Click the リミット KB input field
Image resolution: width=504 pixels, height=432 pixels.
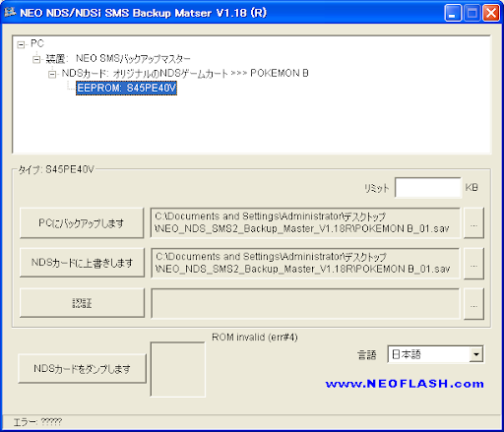pos(428,188)
